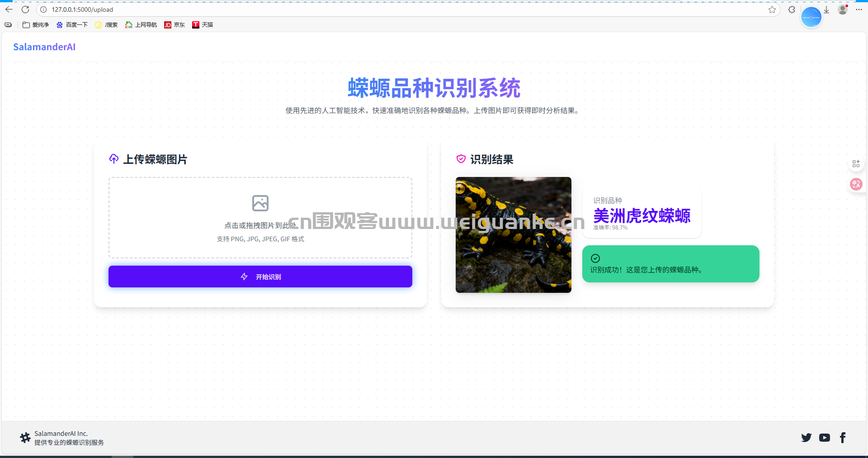Open the user profile avatar menu

[843, 10]
